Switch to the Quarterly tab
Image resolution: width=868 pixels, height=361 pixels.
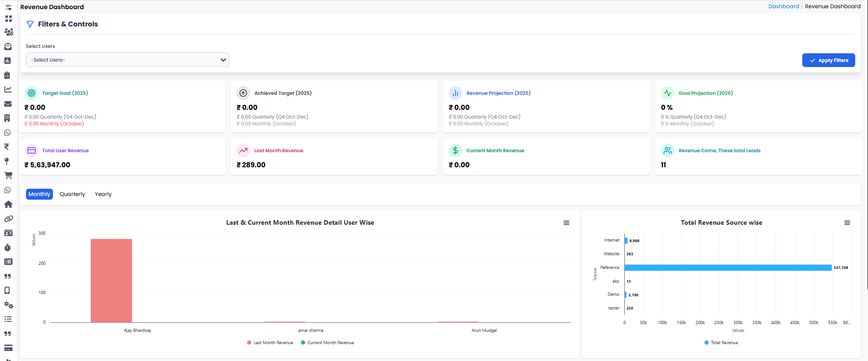pos(72,194)
